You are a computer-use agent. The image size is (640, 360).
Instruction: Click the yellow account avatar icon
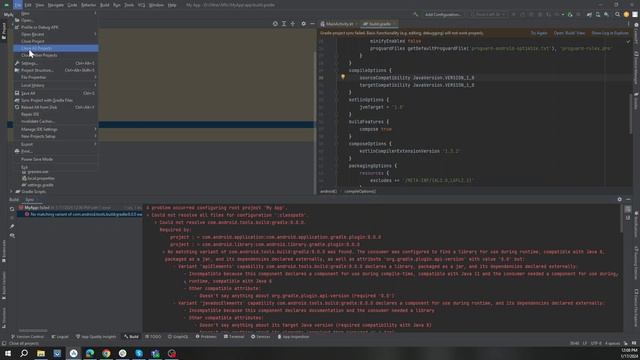pos(626,14)
